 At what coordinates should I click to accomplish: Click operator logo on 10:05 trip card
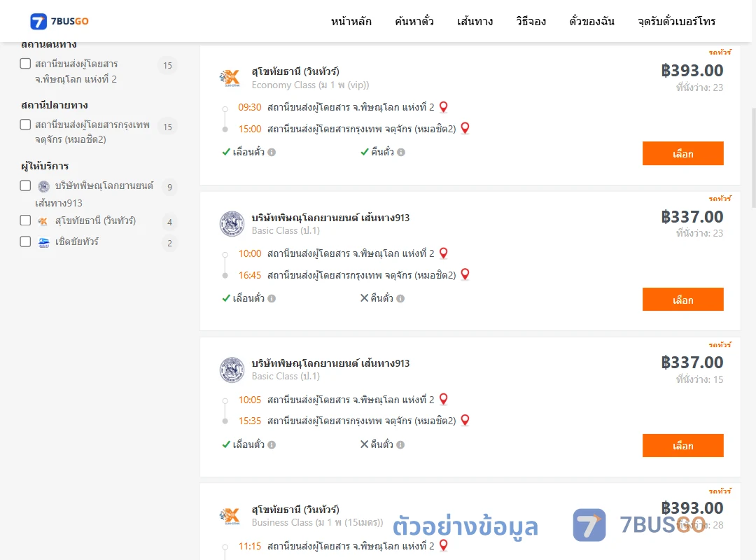pos(232,370)
